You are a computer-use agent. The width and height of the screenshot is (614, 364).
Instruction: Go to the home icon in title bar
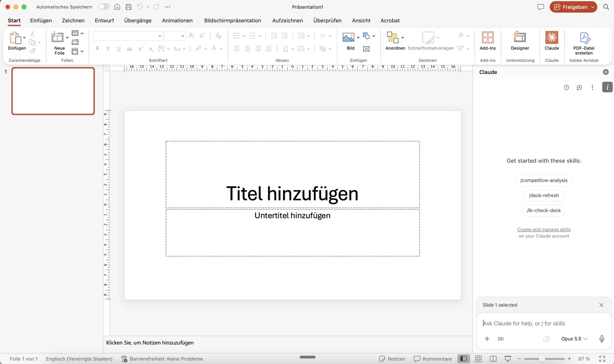coord(117,7)
